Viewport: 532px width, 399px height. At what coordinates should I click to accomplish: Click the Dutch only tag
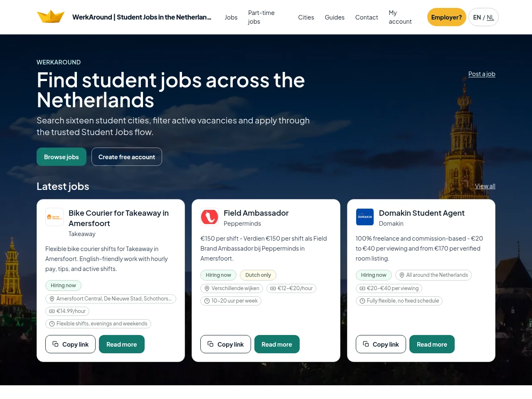[x=258, y=275]
